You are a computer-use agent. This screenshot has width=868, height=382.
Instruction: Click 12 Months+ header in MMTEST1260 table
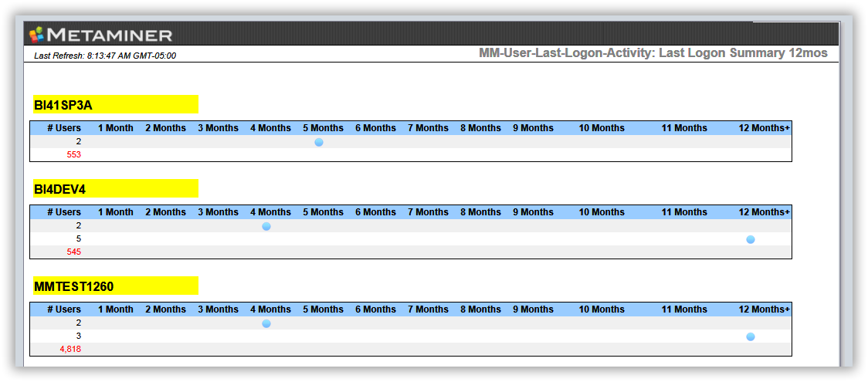(765, 309)
